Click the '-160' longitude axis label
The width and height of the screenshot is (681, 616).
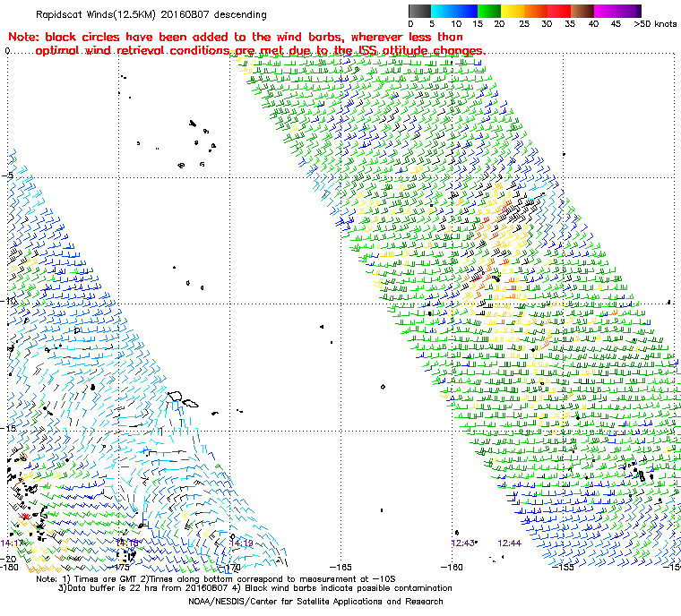[x=452, y=567]
